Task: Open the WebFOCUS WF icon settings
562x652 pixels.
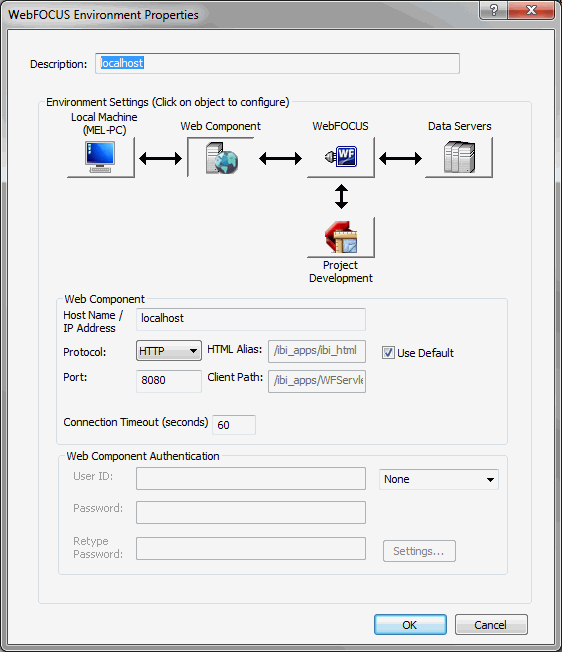Action: tap(341, 158)
